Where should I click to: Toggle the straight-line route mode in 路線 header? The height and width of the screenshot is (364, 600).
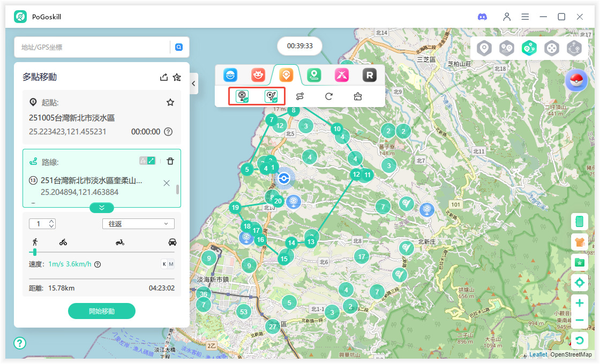click(152, 161)
